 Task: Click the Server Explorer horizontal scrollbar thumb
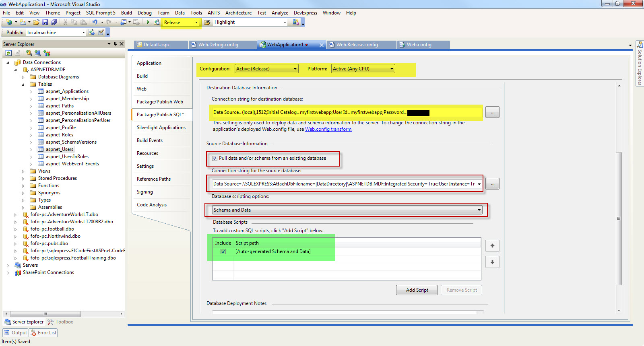coord(45,314)
